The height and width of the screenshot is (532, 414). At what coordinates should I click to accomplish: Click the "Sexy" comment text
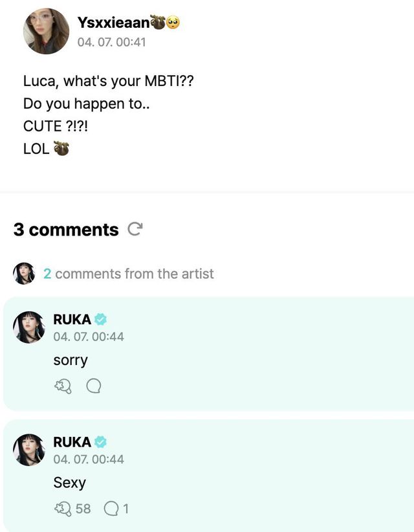pos(69,483)
